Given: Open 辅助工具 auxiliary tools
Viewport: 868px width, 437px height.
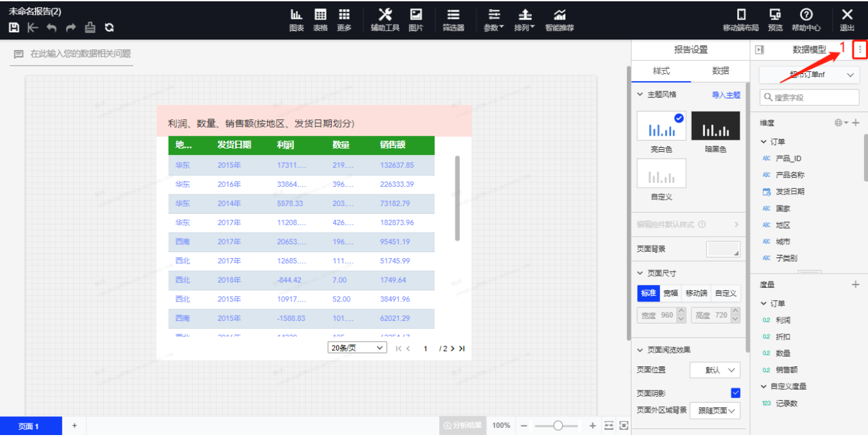Looking at the screenshot, I should click(385, 19).
